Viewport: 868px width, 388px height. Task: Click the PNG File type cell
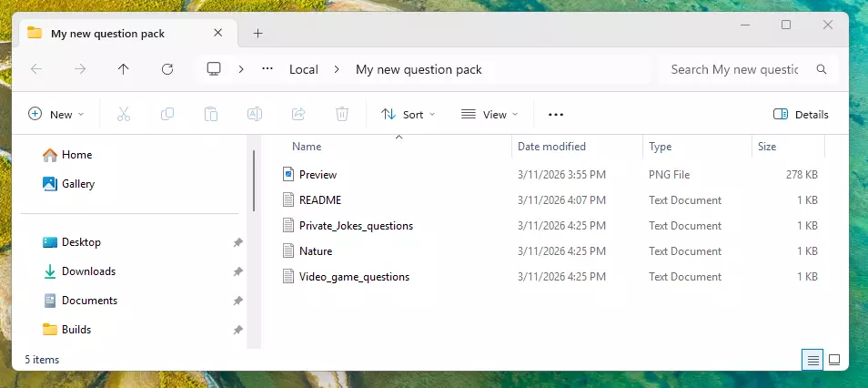(x=670, y=175)
